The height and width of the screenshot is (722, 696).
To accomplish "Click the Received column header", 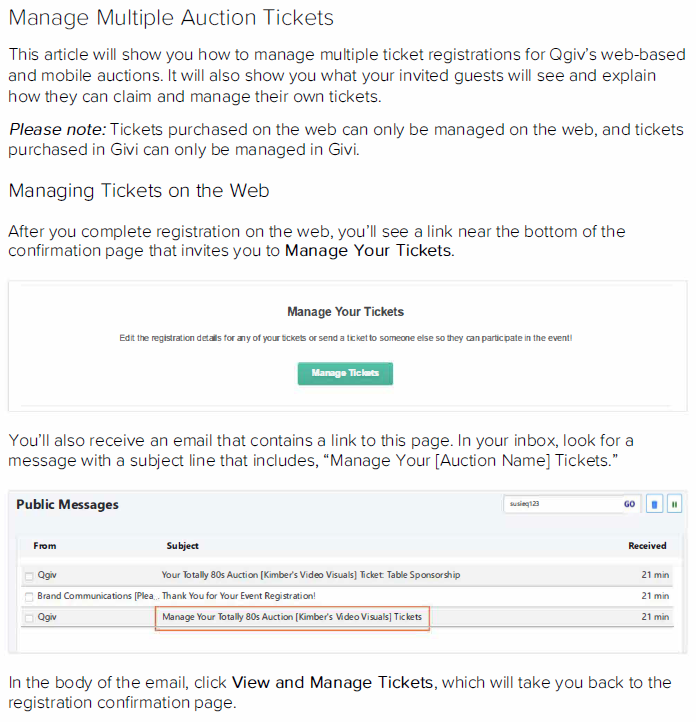I will tap(647, 546).
